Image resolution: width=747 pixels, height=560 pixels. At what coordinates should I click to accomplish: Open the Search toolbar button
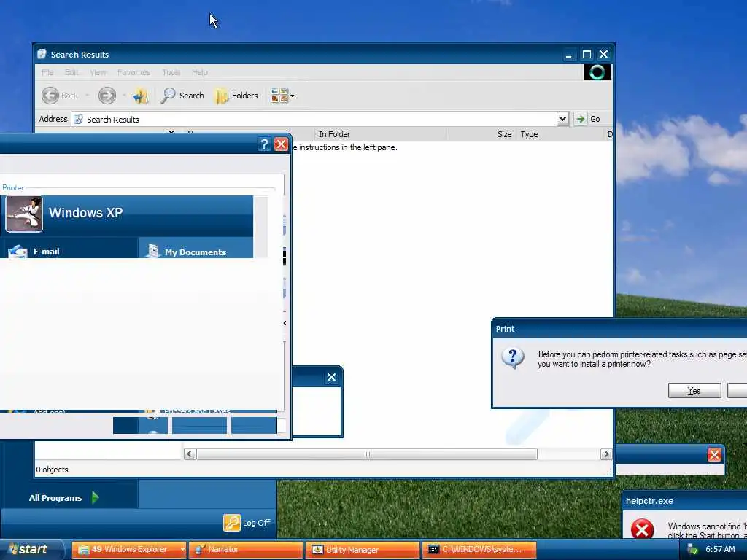click(182, 96)
